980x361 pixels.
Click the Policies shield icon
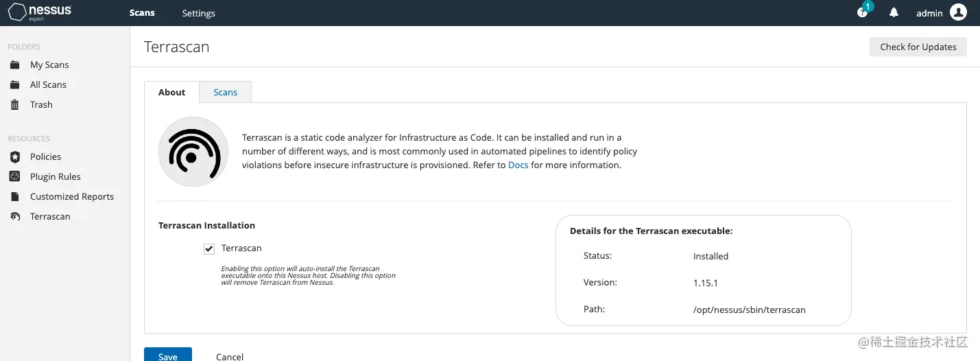[14, 157]
